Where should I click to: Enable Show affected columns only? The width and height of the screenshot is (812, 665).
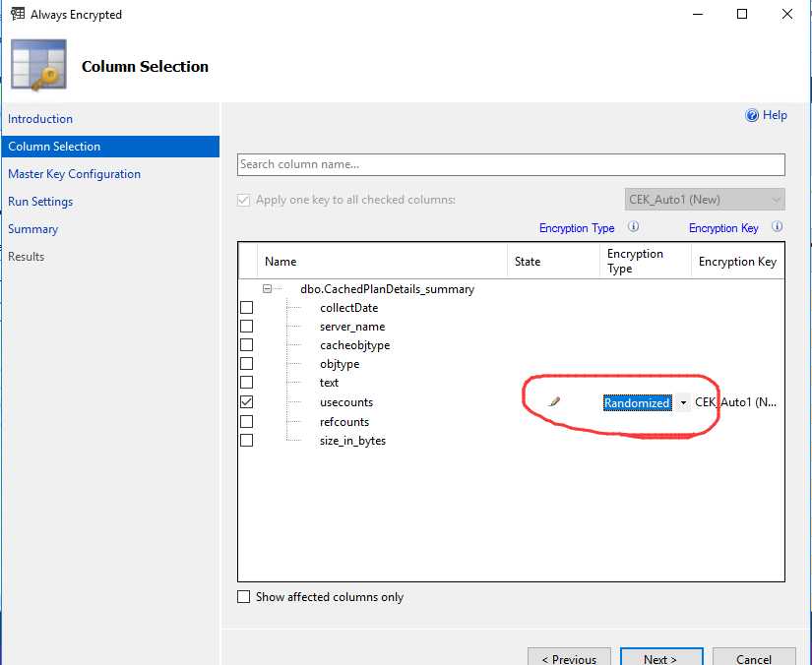click(243, 597)
